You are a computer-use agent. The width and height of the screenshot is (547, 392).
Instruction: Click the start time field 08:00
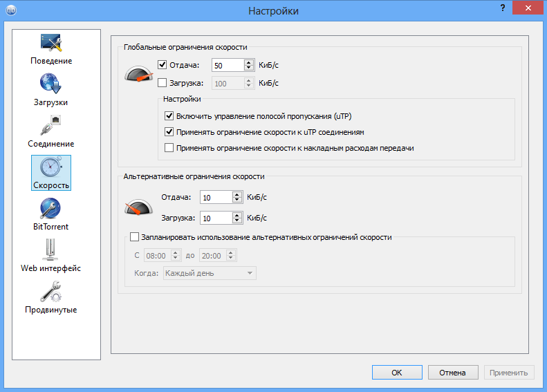(x=158, y=256)
